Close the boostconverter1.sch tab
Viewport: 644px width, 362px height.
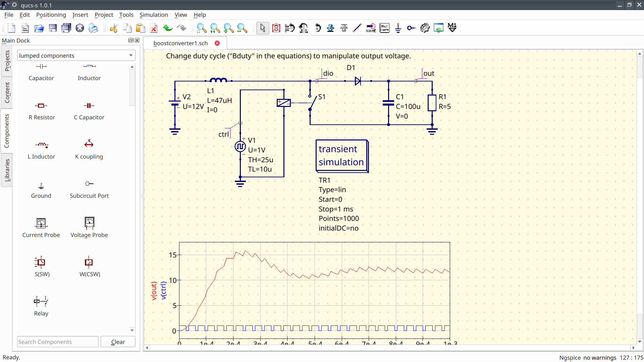coord(217,43)
